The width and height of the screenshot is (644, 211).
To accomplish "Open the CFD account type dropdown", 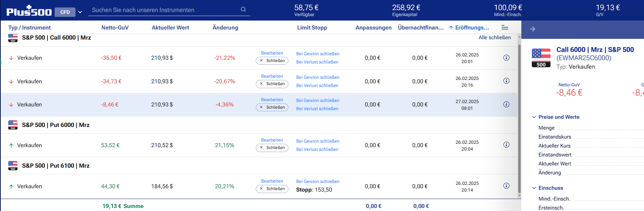I will pyautogui.click(x=70, y=12).
